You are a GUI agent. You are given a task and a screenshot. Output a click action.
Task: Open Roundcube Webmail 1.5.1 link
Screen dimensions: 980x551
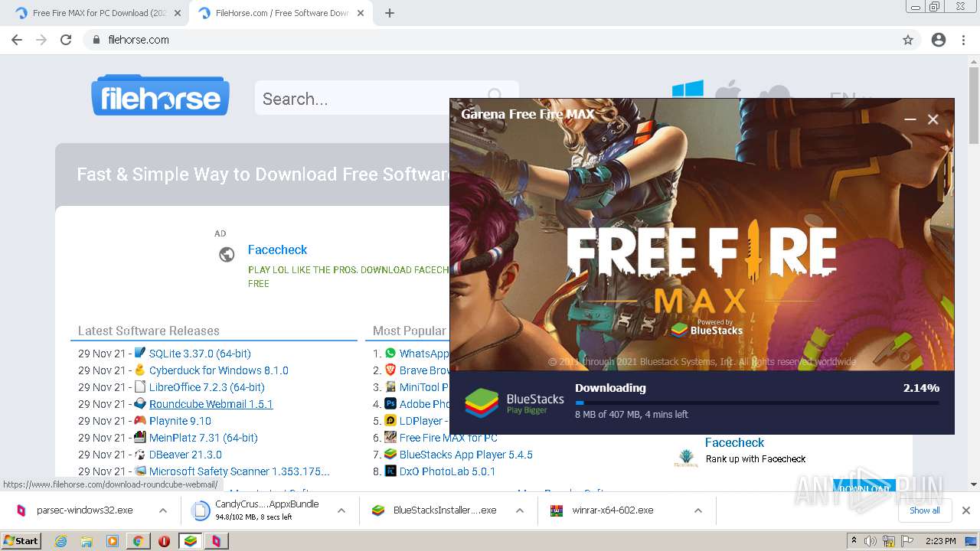tap(211, 404)
